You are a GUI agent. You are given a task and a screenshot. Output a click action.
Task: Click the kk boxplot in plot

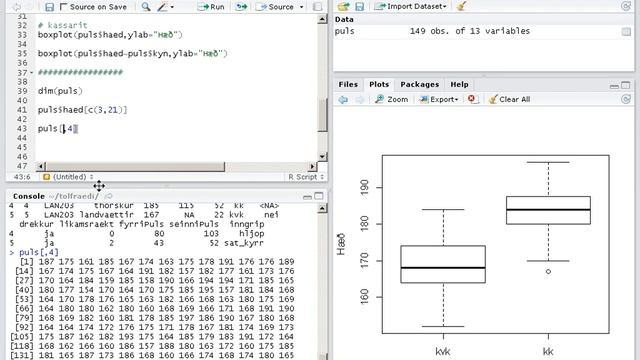[548, 210]
